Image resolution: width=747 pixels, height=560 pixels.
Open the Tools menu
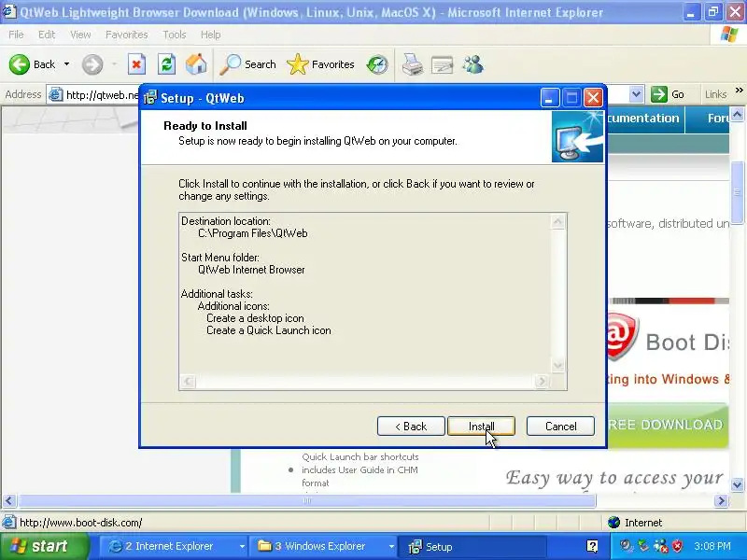[x=175, y=35]
